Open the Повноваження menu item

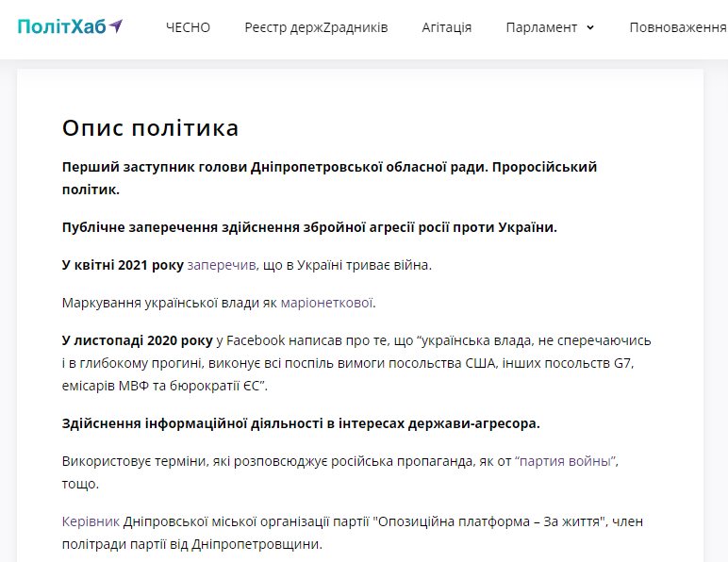(x=677, y=27)
